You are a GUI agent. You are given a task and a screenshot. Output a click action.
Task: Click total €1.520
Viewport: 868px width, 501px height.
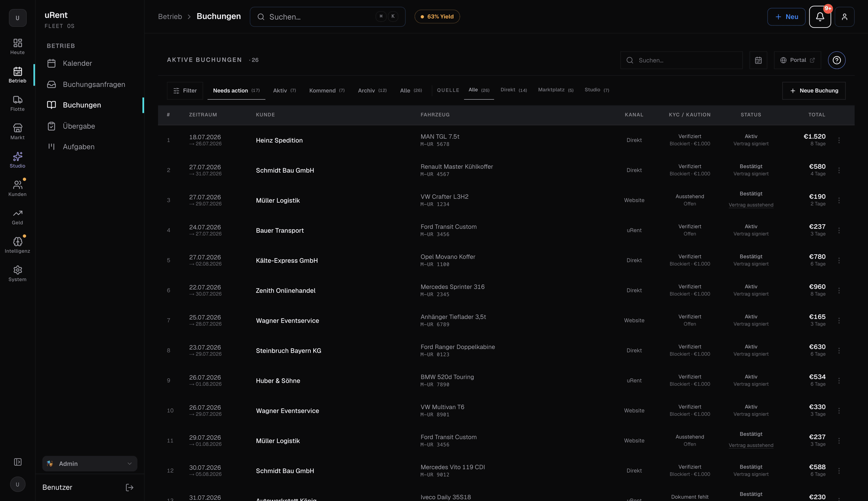[815, 136]
